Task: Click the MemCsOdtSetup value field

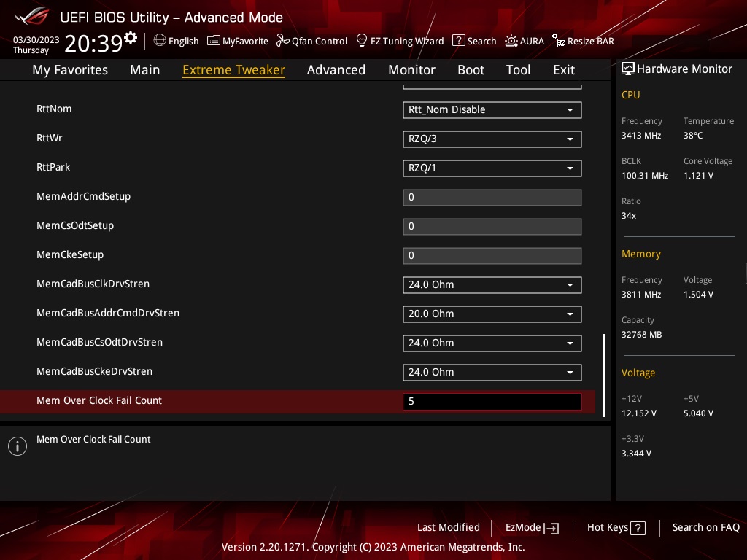Action: point(492,227)
